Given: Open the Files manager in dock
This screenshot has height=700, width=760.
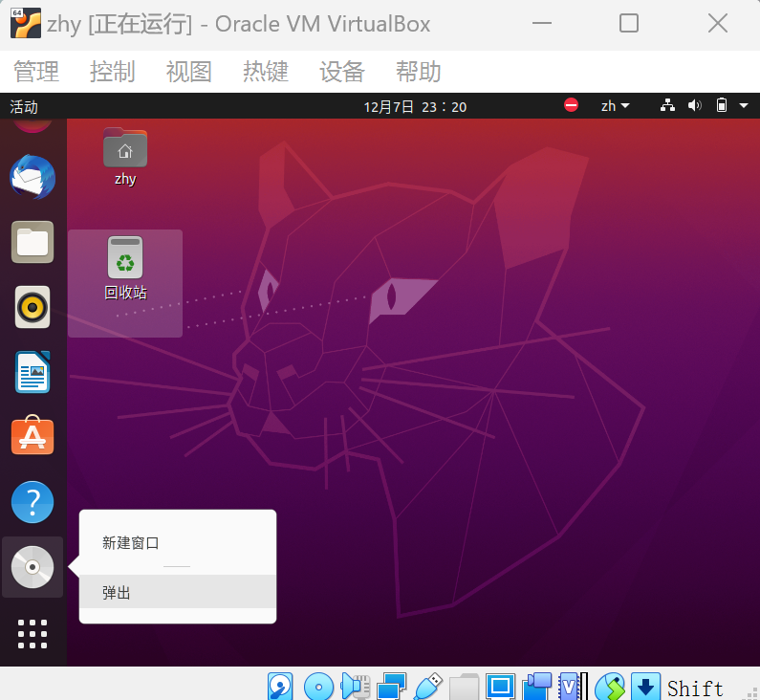Looking at the screenshot, I should pos(33,242).
